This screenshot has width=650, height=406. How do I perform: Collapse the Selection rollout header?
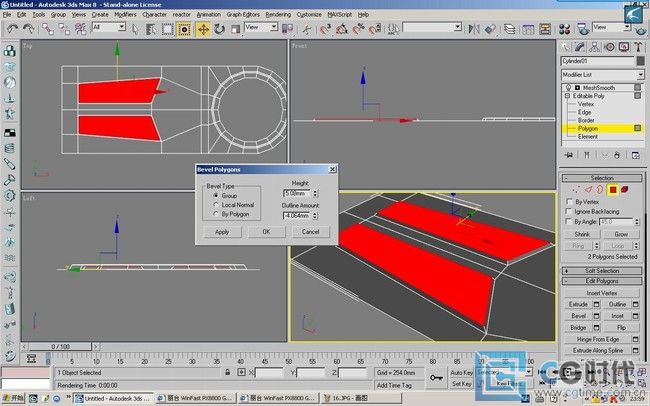pos(602,178)
